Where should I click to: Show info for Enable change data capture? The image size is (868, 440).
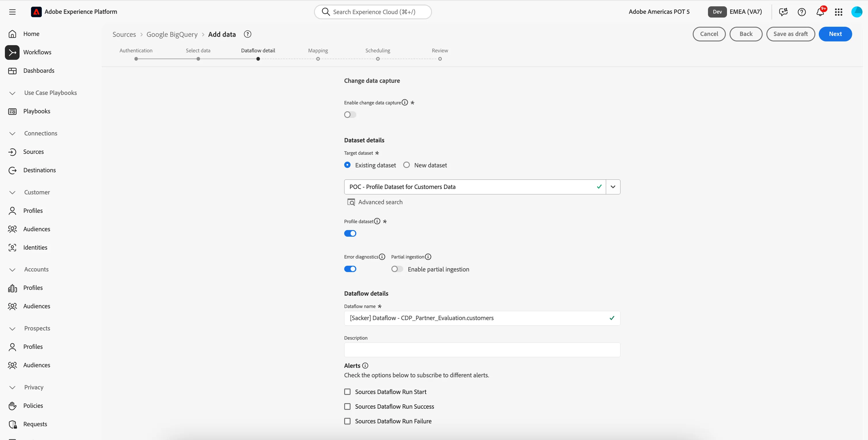405,102
